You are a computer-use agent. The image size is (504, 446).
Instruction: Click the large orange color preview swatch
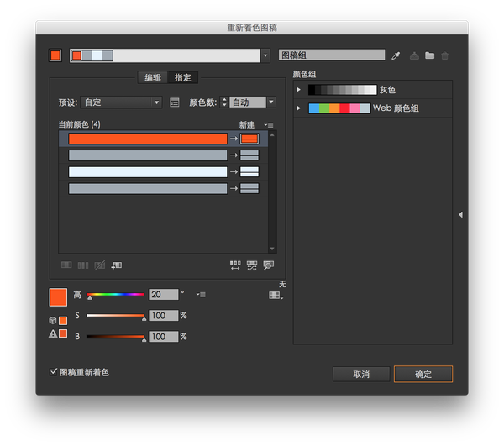coord(58,296)
